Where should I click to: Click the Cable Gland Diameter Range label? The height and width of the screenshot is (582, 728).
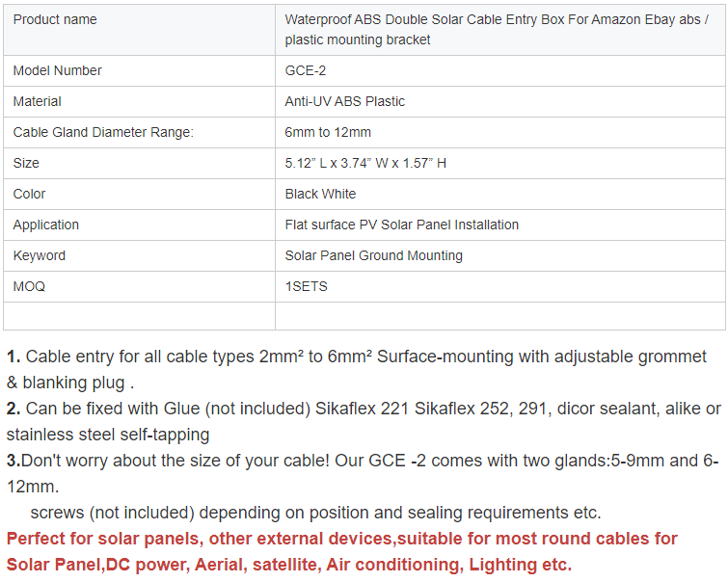103,132
